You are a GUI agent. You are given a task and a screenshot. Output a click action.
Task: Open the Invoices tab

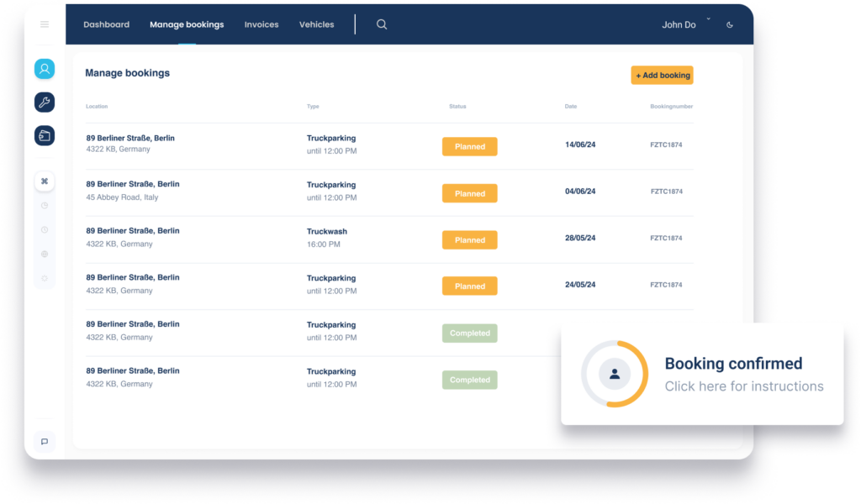[x=261, y=24]
